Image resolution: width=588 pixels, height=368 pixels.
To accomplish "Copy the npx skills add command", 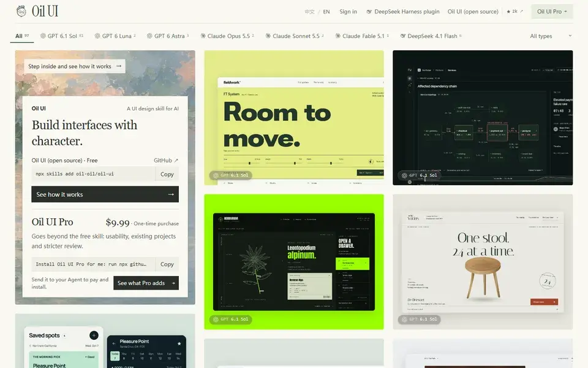I will click(x=167, y=174).
